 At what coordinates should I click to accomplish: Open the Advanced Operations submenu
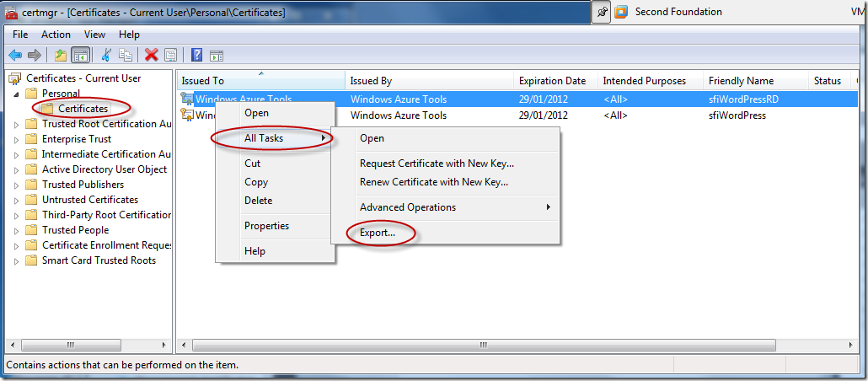445,207
